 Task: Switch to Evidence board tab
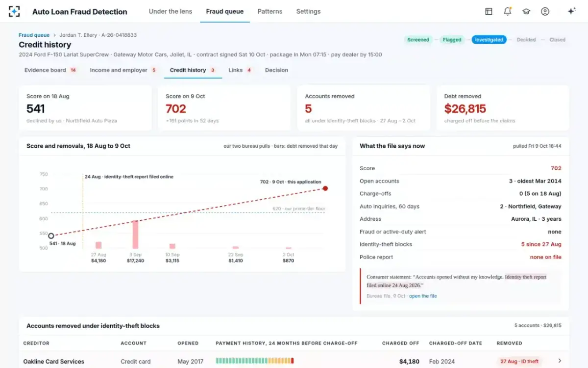(x=50, y=70)
